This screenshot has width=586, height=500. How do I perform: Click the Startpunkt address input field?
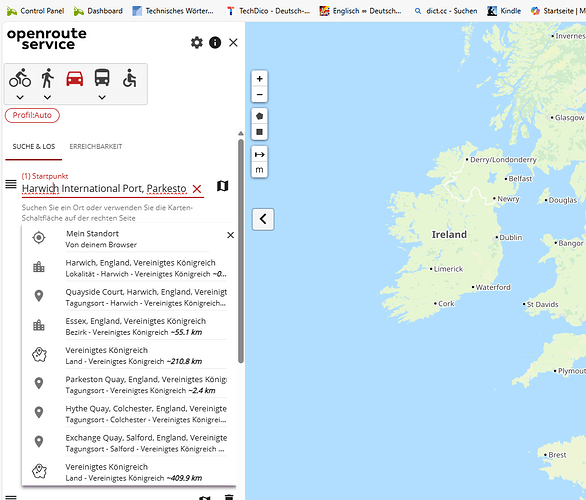click(x=104, y=189)
